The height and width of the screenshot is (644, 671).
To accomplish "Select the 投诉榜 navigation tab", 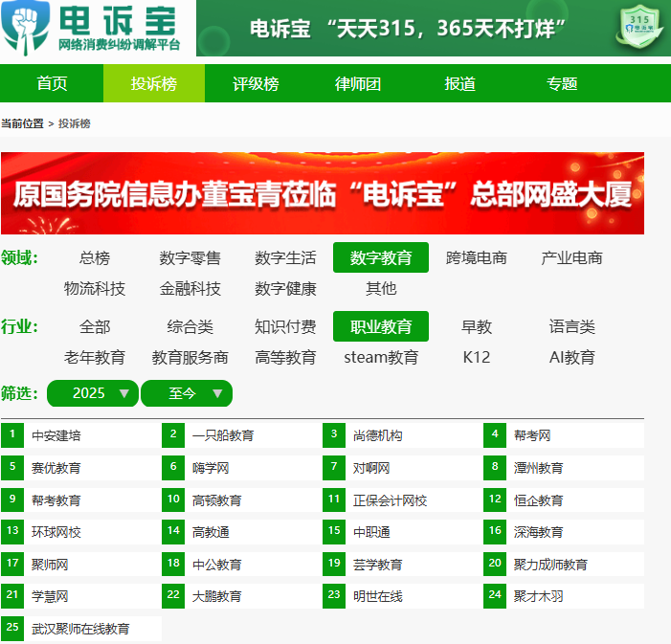I will pos(154,83).
